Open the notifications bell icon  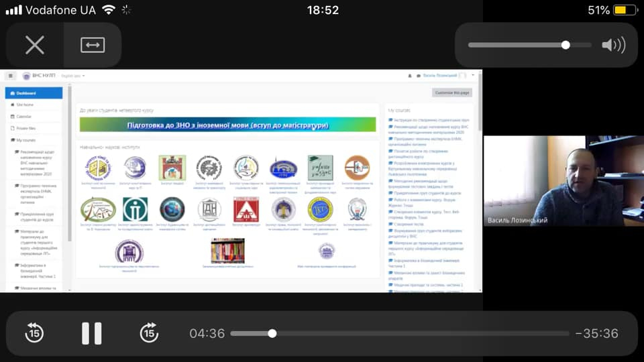tap(409, 76)
